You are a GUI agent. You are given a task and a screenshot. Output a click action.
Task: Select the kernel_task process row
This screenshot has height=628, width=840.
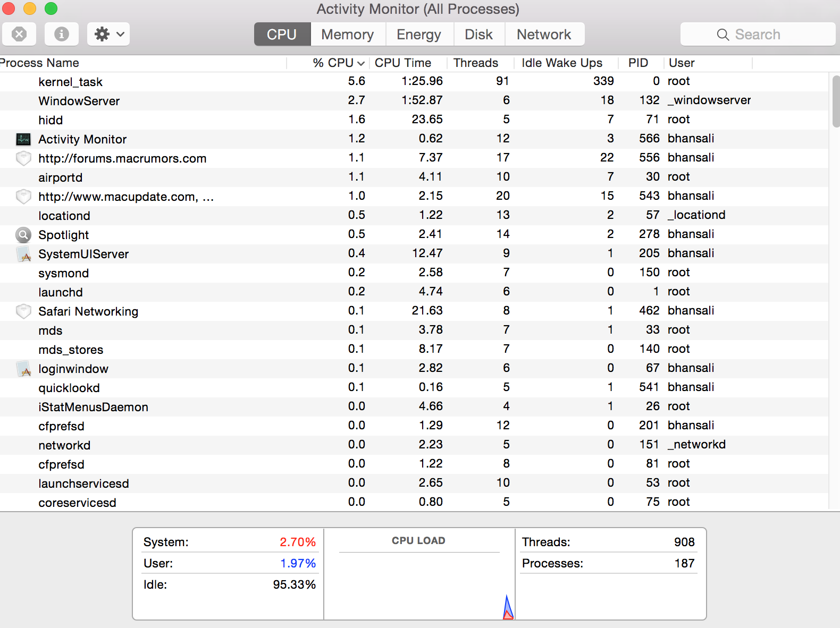(414, 82)
